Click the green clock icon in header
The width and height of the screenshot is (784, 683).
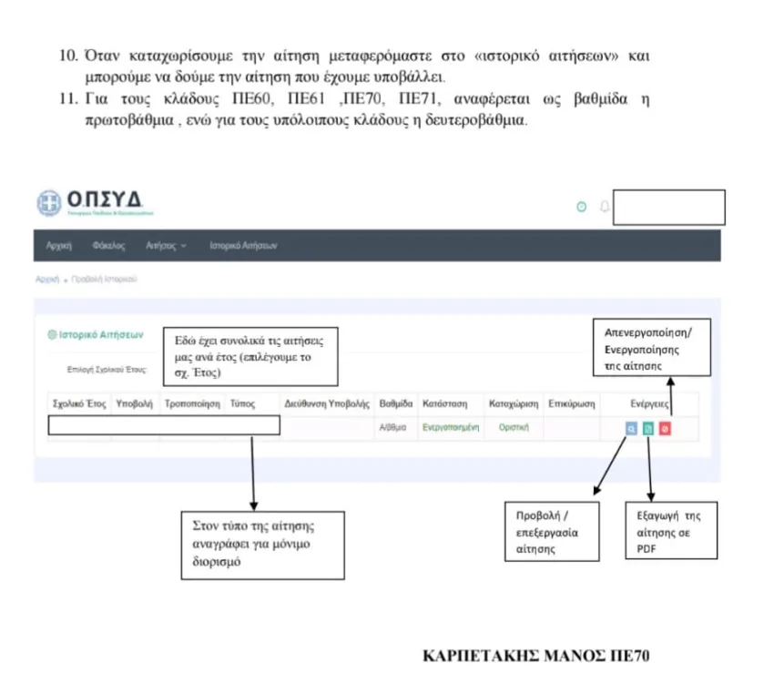pos(582,208)
